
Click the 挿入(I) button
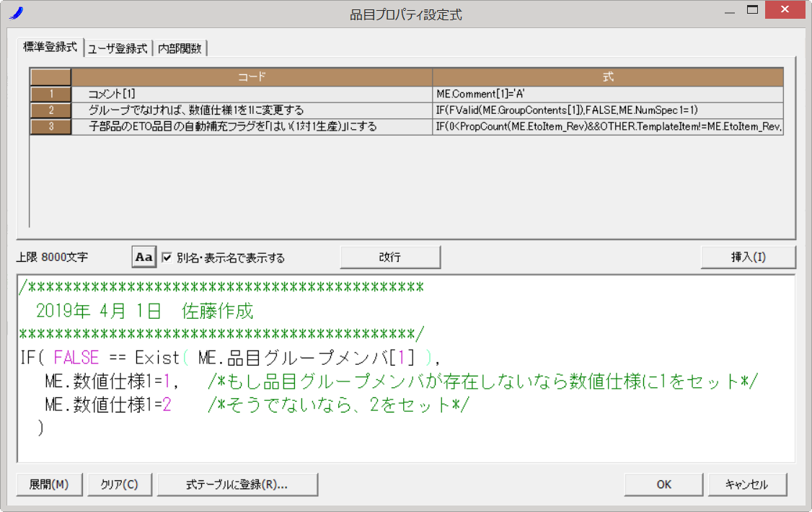point(748,257)
